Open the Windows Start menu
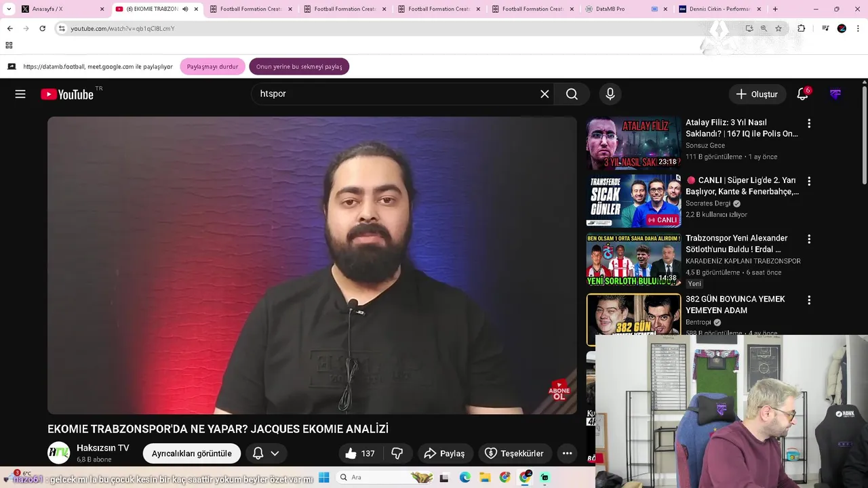The width and height of the screenshot is (868, 488). [323, 477]
